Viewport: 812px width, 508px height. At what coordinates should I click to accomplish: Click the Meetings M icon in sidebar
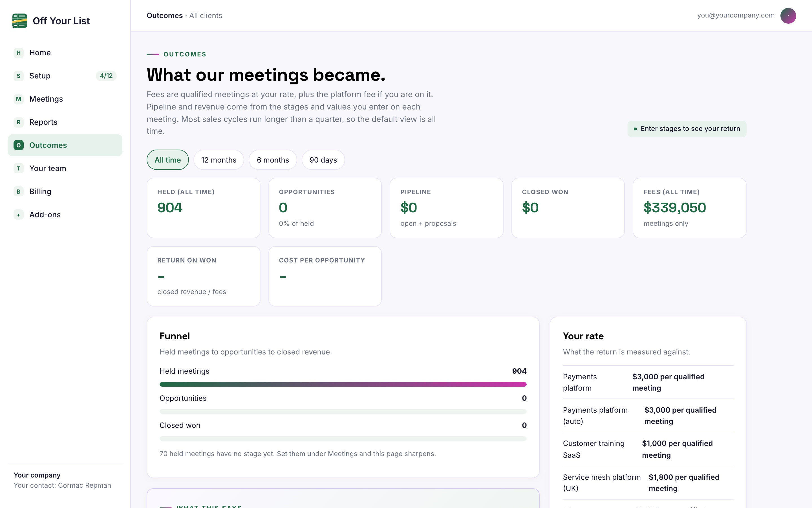point(18,99)
